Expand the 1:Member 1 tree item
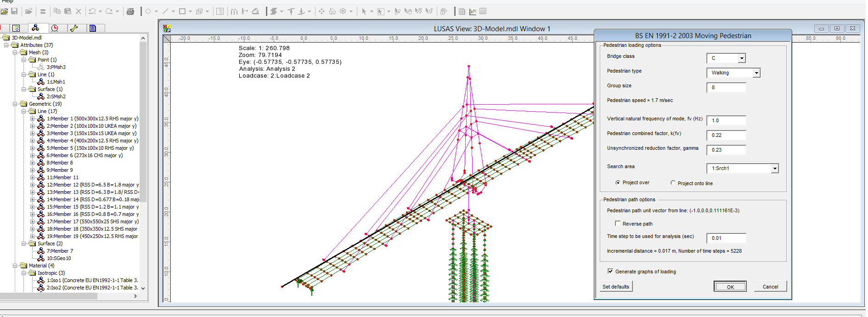Image resolution: width=868 pixels, height=317 pixels. pyautogui.click(x=32, y=119)
